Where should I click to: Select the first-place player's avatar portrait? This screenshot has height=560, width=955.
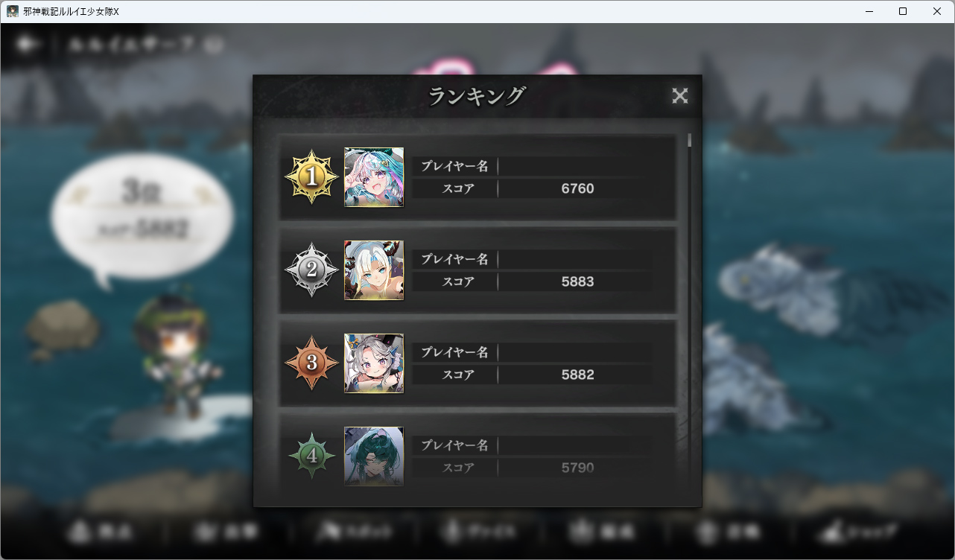pyautogui.click(x=374, y=177)
